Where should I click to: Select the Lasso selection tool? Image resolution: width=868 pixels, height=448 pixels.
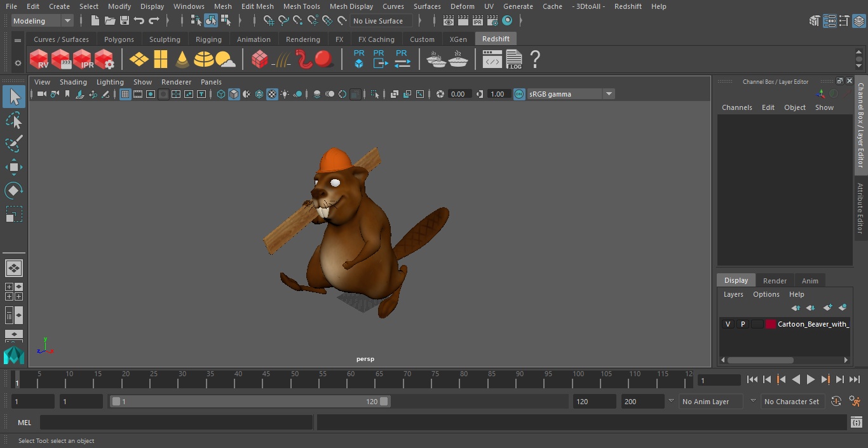[13, 120]
